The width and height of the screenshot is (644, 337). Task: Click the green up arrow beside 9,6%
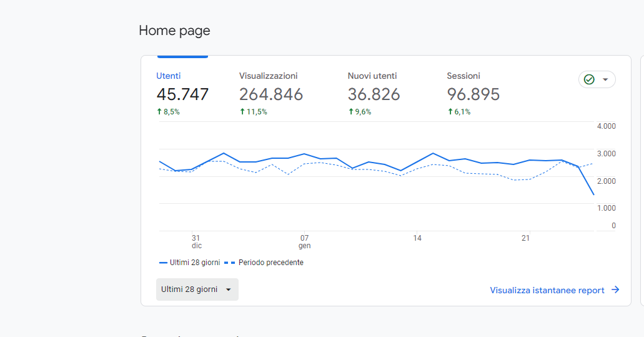pyautogui.click(x=351, y=112)
